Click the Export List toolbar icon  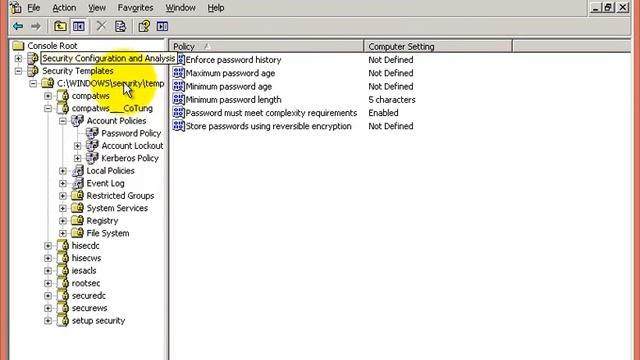[120, 27]
